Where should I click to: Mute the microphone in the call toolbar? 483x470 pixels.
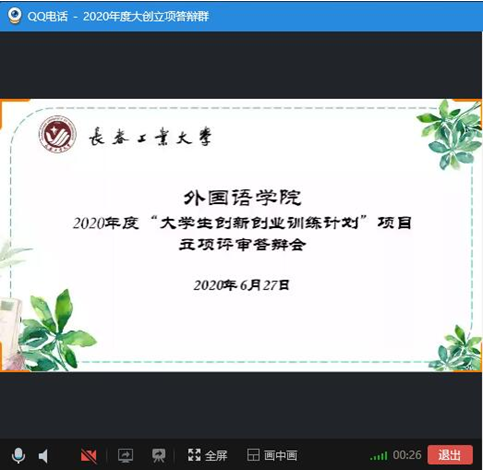(18, 455)
